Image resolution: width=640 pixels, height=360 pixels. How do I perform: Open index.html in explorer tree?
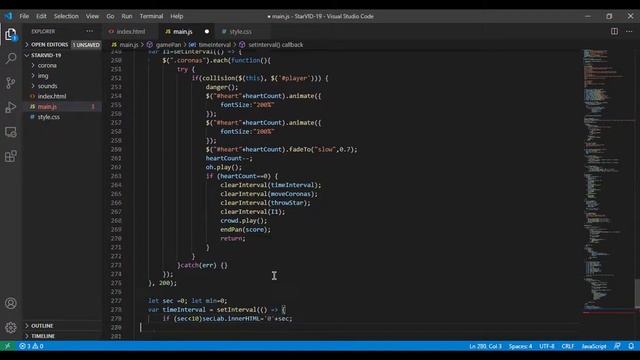click(x=52, y=96)
